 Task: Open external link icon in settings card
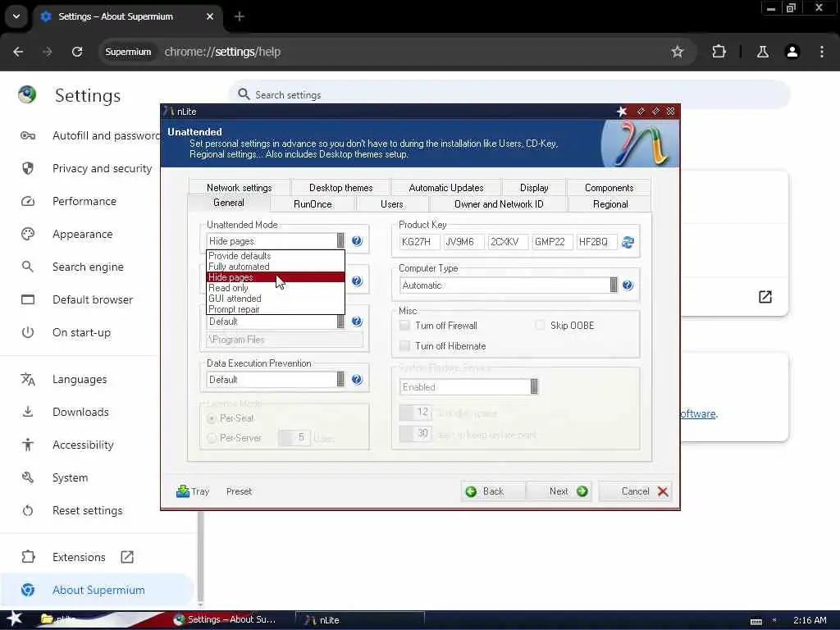[x=765, y=297]
